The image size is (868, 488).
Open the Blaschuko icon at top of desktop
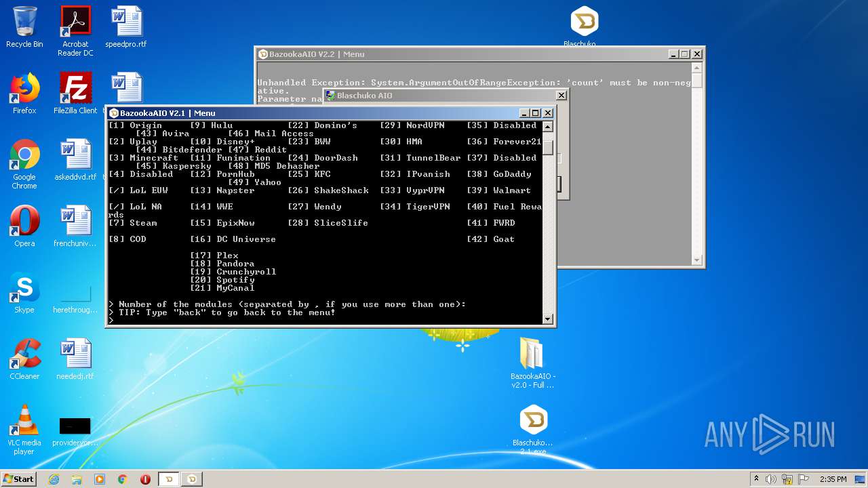pos(583,27)
